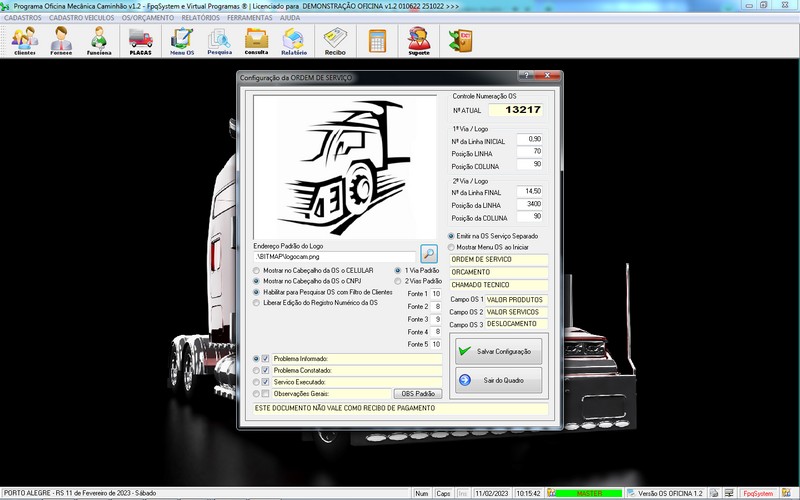Click ORDEM DE SERVICO text field

pos(498,260)
